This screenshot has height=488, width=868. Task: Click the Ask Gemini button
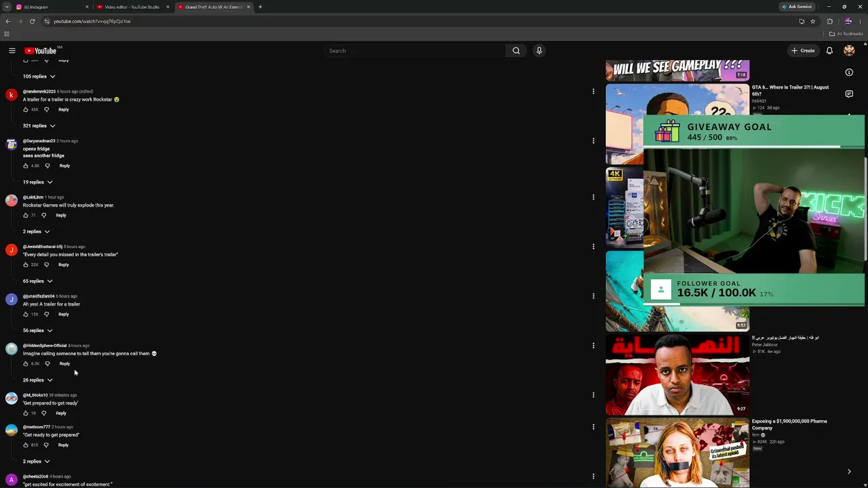click(x=797, y=7)
